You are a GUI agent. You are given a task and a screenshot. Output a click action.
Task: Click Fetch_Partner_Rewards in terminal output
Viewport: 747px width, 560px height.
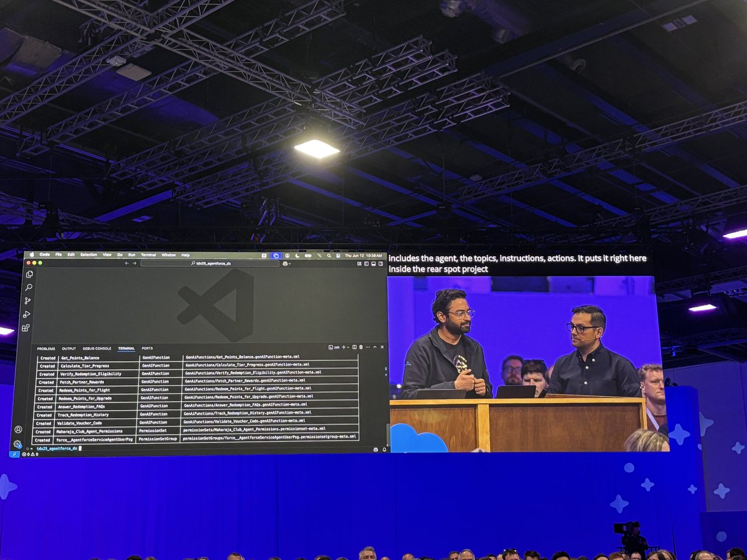[x=82, y=382]
